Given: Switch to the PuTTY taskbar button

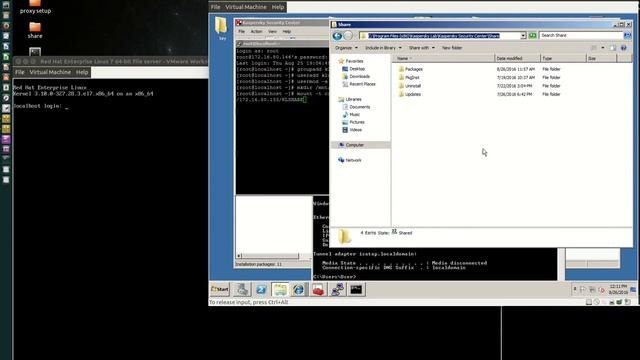Looking at the screenshot, I should click(x=337, y=289).
